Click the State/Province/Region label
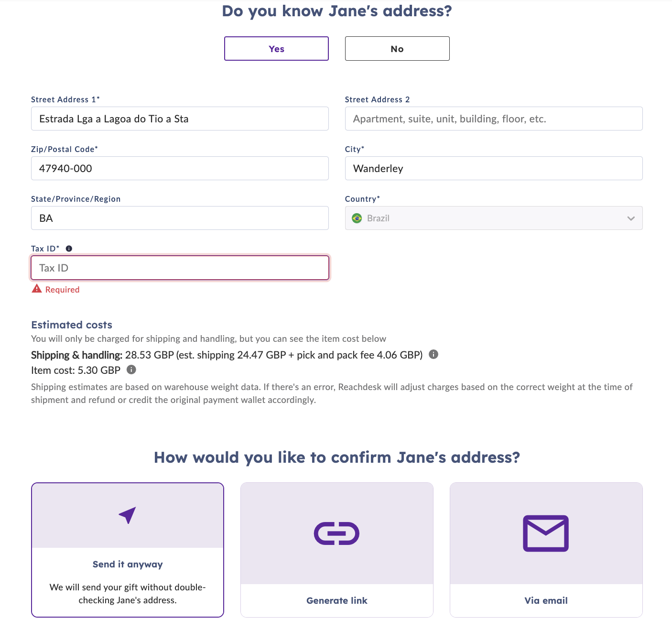 click(76, 199)
